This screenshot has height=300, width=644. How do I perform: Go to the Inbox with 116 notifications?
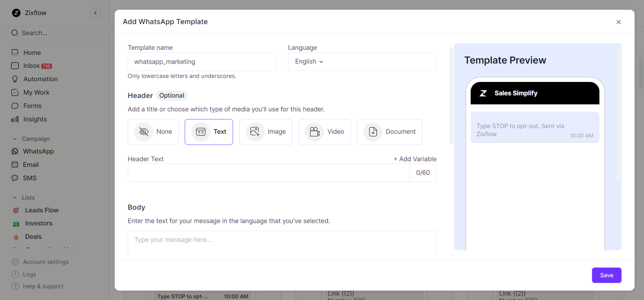32,65
